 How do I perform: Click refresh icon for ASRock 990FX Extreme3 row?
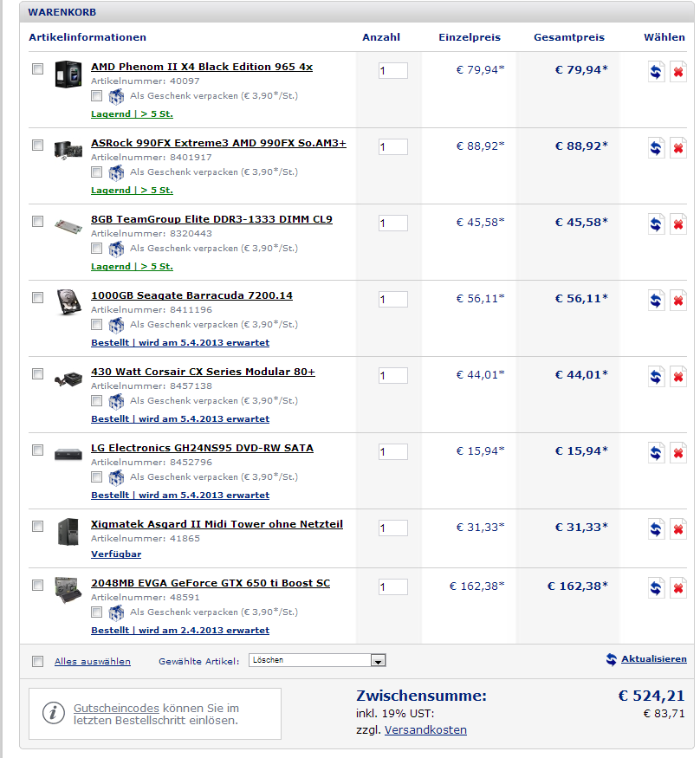656,148
